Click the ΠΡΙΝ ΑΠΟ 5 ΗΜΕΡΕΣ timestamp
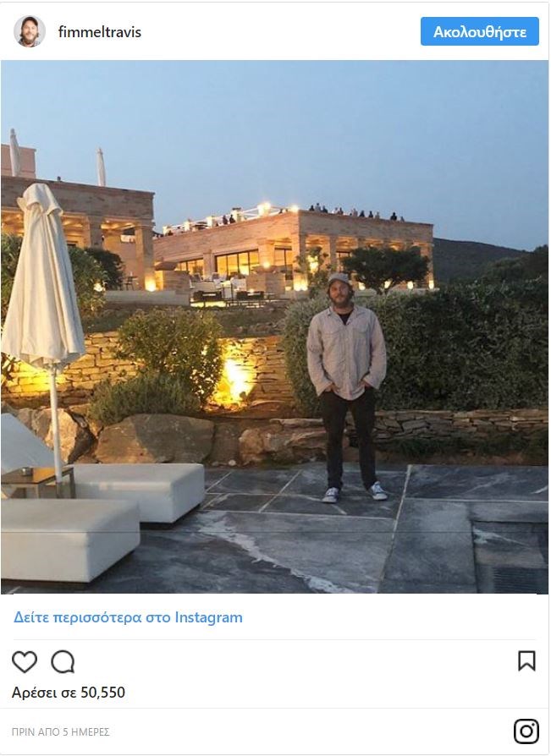Image resolution: width=551 pixels, height=756 pixels. [61, 731]
